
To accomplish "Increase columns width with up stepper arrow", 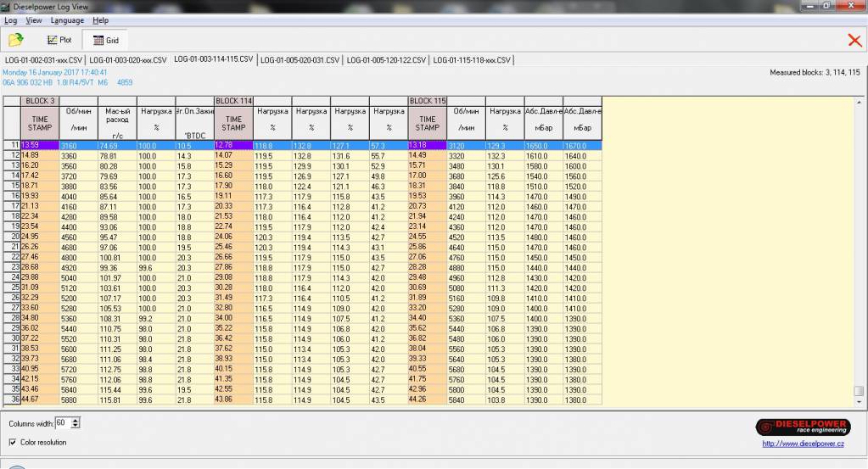I will [76, 419].
